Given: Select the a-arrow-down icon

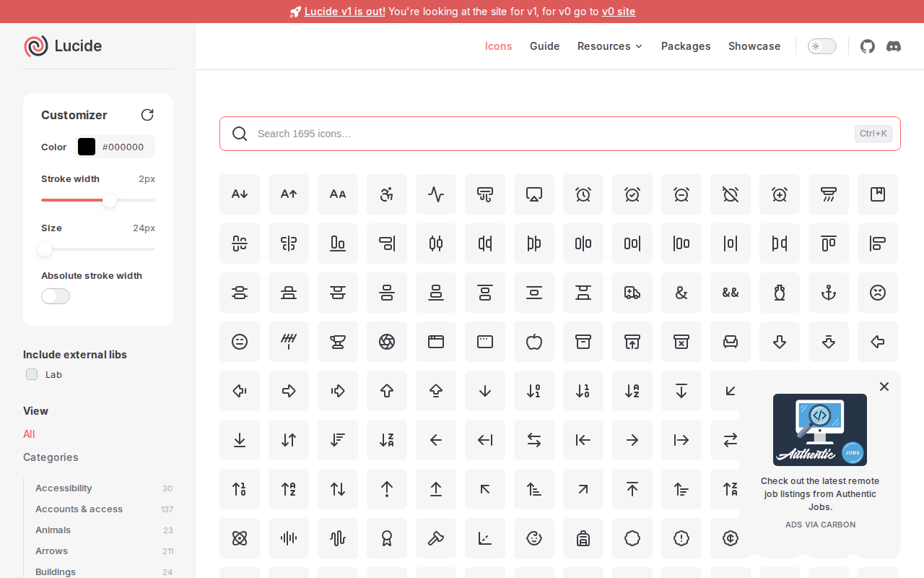Looking at the screenshot, I should (240, 194).
